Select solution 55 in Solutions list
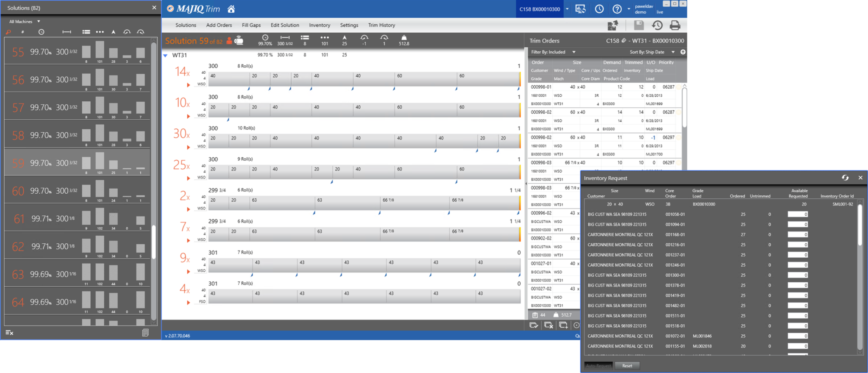868x373 pixels. pyautogui.click(x=77, y=52)
